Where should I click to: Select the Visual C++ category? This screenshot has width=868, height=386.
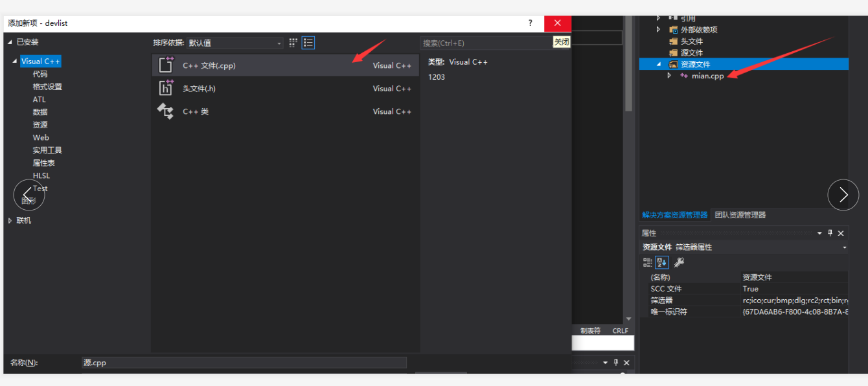[41, 62]
